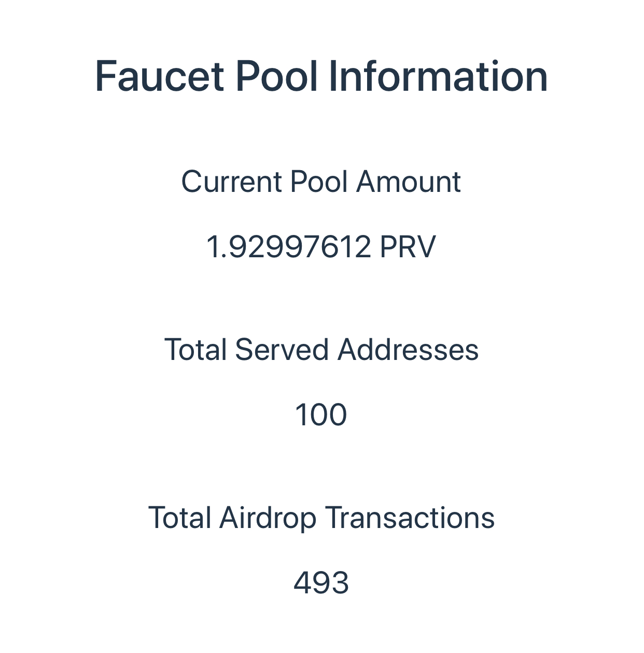The width and height of the screenshot is (644, 653).
Task: Select the word Airdrop in the label
Action: [268, 518]
